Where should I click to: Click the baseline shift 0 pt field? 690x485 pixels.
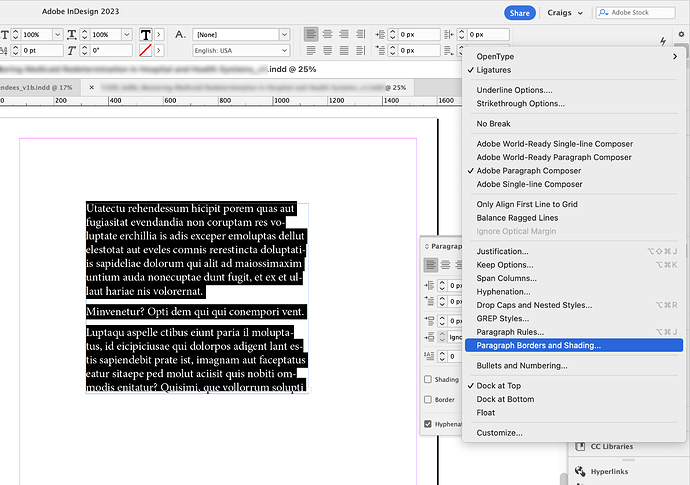click(x=43, y=51)
